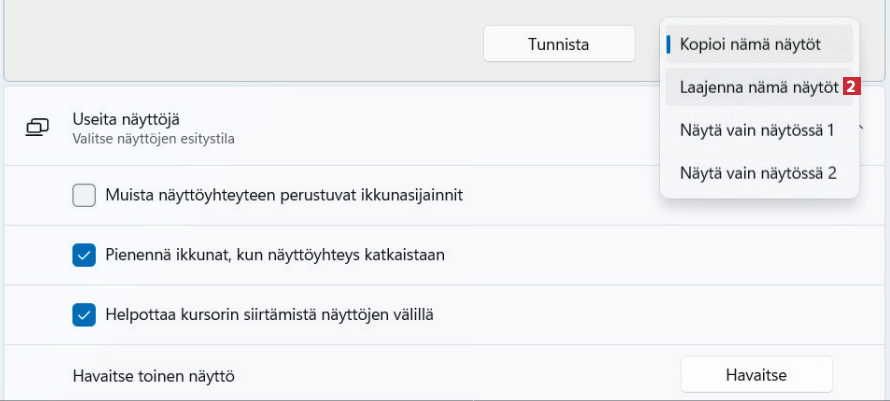Click the Muista näyttöyhteyteen perustuvat ikkunasijainnit label text

coord(283,195)
